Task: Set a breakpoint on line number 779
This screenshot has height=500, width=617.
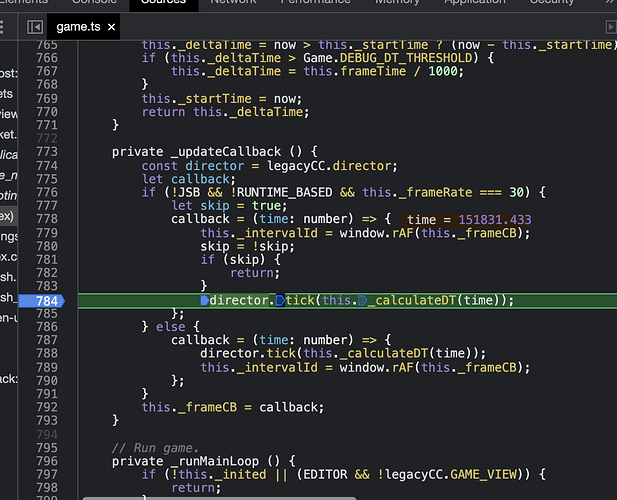Action: coord(47,233)
